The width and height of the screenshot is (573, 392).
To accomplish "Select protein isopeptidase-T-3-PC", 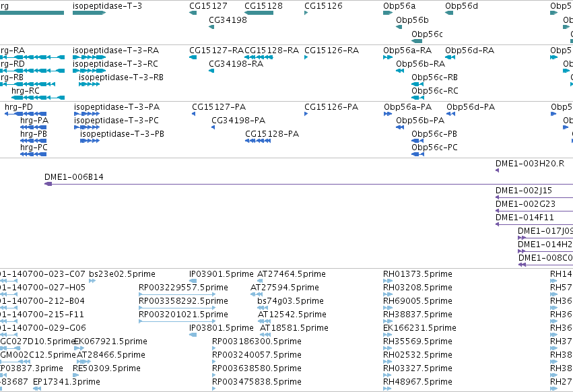I will click(116, 121).
